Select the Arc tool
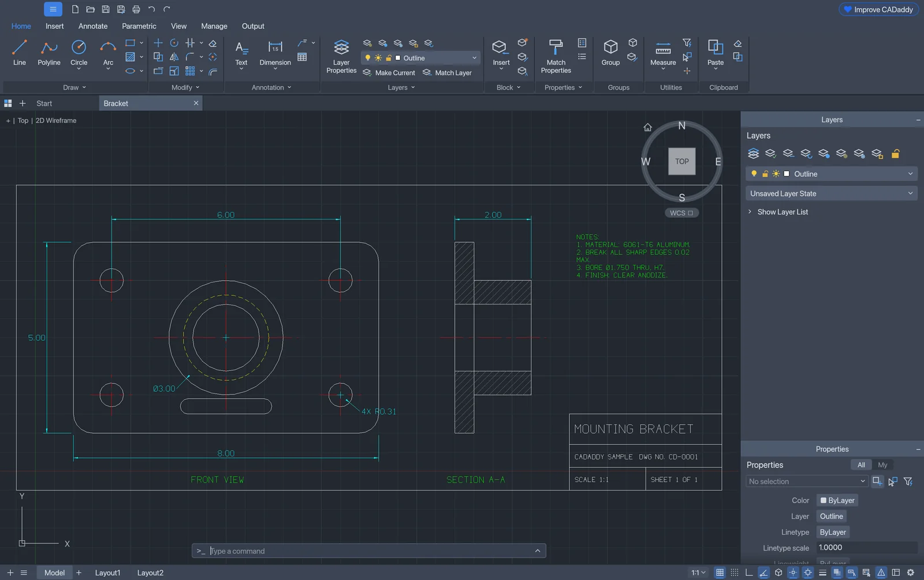Image resolution: width=924 pixels, height=580 pixels. click(108, 53)
